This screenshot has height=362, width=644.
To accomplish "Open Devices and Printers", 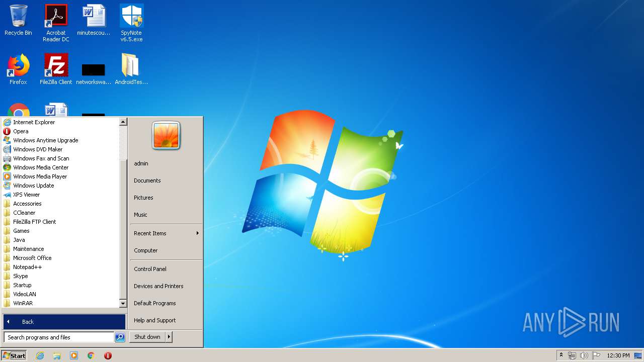I will (166, 286).
